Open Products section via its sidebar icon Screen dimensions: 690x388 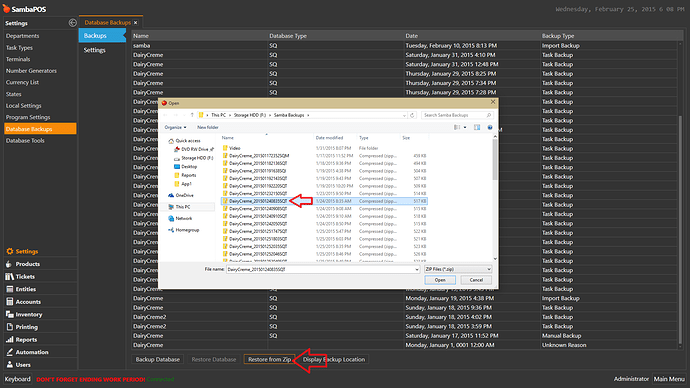[9, 264]
